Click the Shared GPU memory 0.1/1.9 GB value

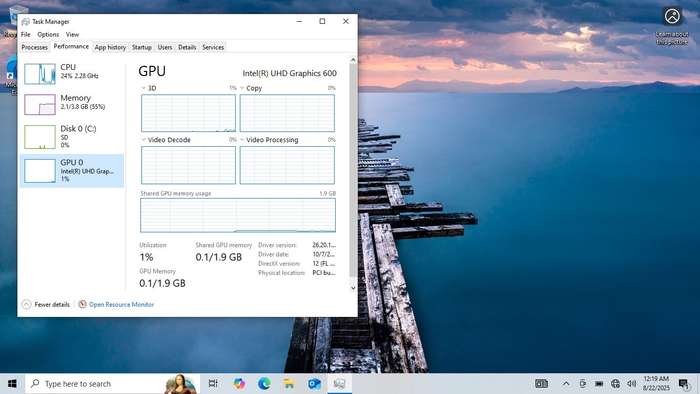pyautogui.click(x=218, y=257)
